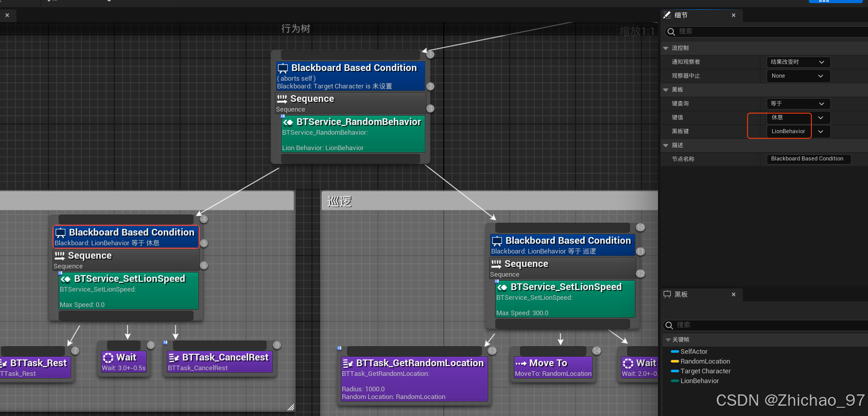Click the blackboard icon on the 黑板 panel tab

tap(667, 294)
